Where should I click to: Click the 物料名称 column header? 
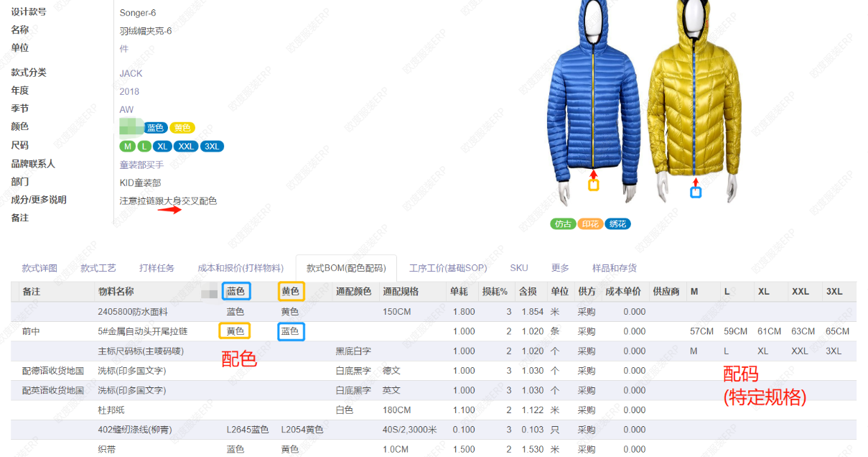pos(116,292)
